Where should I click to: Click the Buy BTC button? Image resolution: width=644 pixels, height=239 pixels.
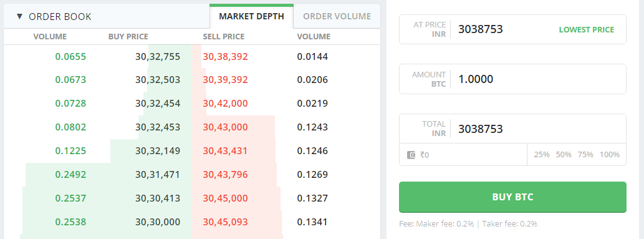point(512,197)
